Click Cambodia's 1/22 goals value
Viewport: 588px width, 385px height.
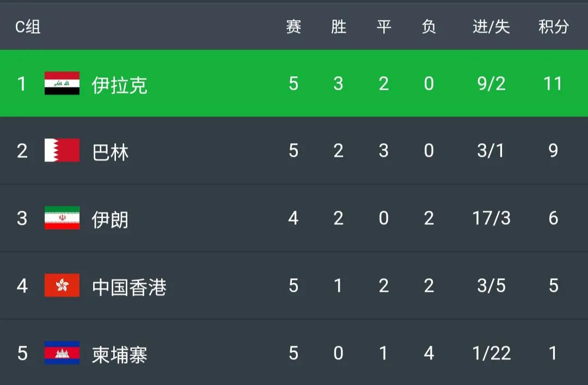point(491,353)
